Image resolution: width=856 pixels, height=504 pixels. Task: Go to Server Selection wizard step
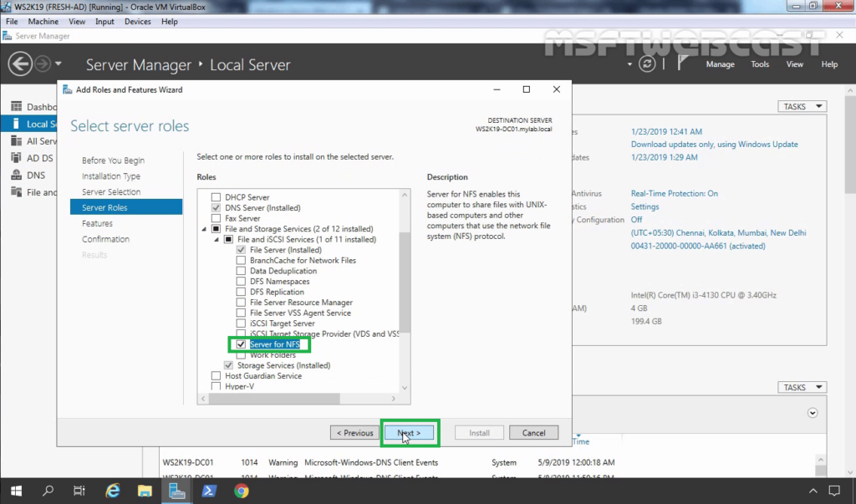click(111, 191)
